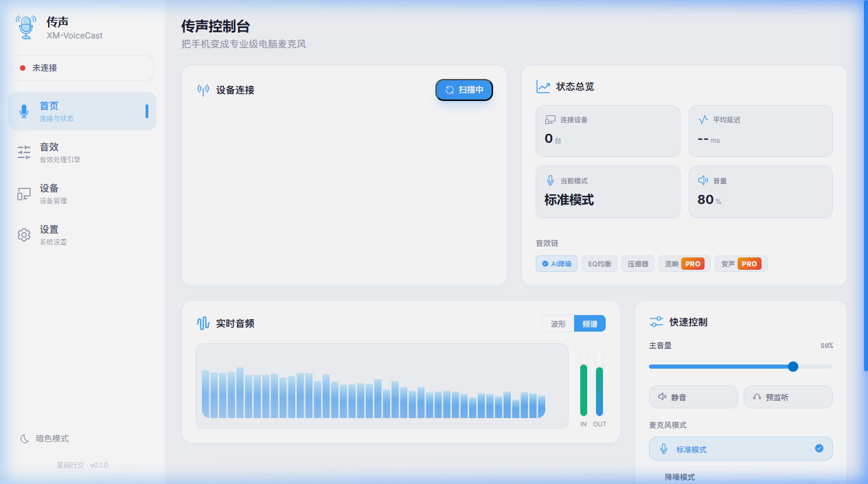Click the 80% volume value text
The height and width of the screenshot is (484, 868).
(x=827, y=346)
